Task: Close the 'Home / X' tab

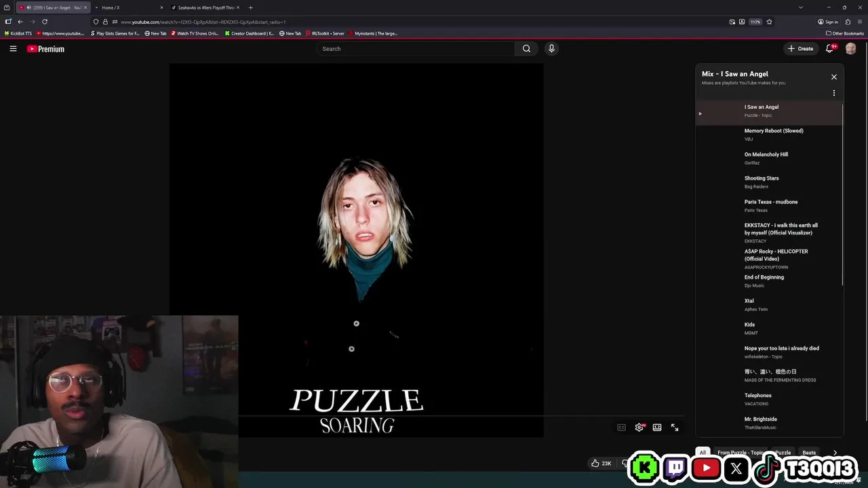Action: pyautogui.click(x=161, y=7)
